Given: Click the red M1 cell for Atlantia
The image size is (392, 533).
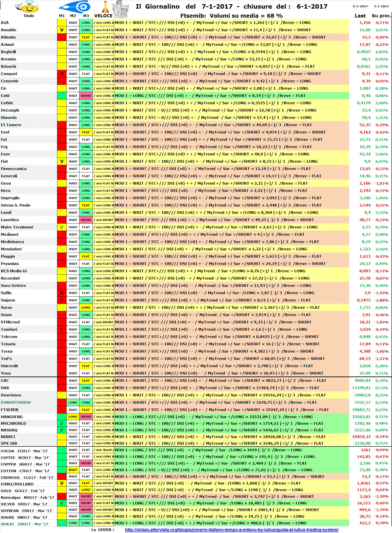Looking at the screenshot, I should point(62,37).
